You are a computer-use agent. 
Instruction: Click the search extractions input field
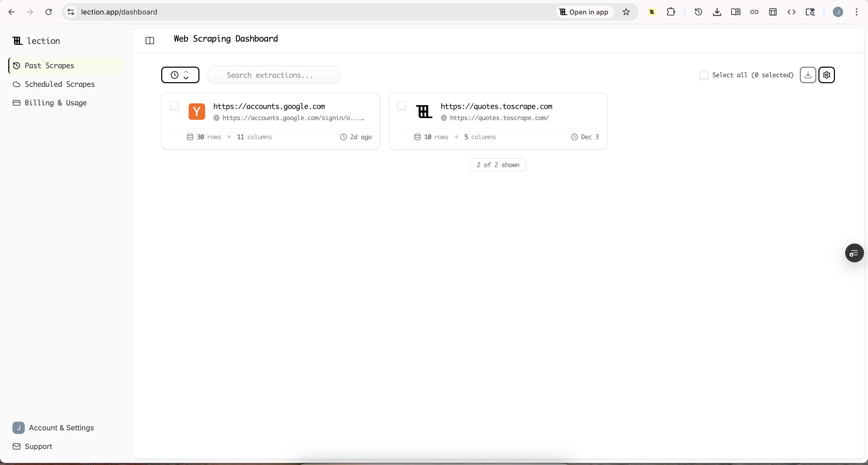click(274, 75)
